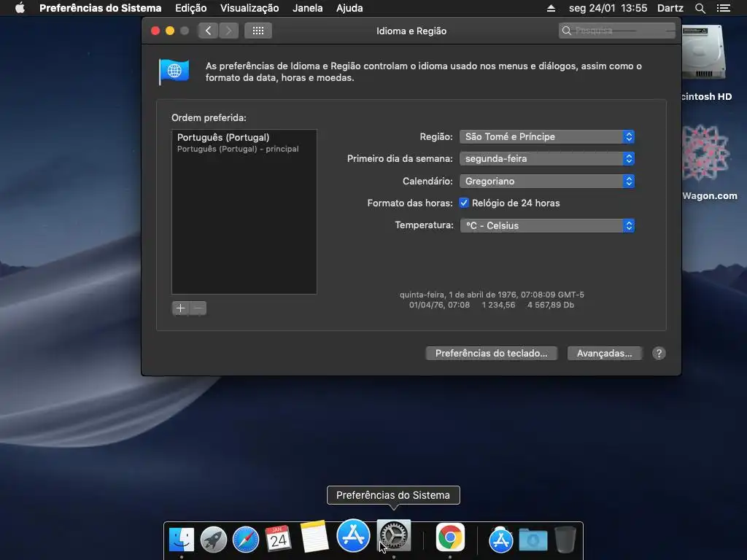747x560 pixels.
Task: Launch Launchpad rocket icon in Dock
Action: pyautogui.click(x=214, y=539)
